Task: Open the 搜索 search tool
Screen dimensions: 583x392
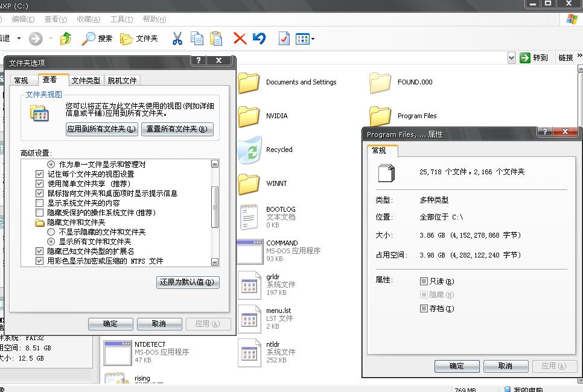Action: [x=97, y=39]
